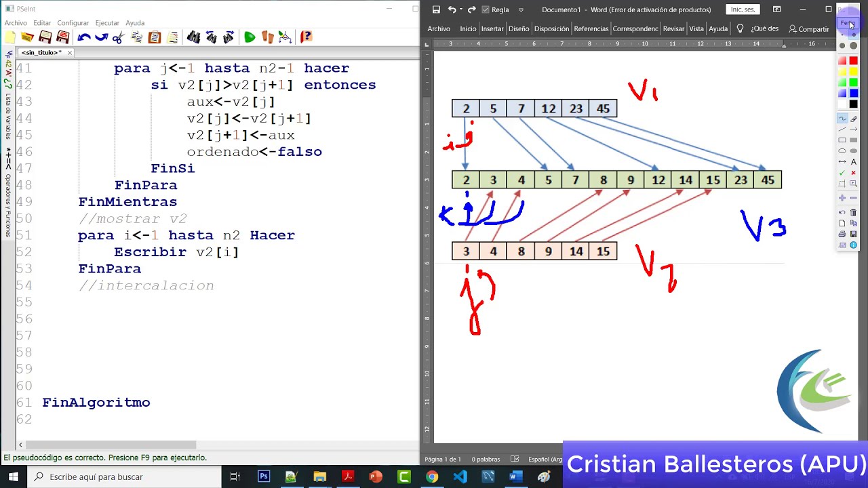Open the Windows Start menu
The width and height of the screenshot is (868, 488).
14,476
